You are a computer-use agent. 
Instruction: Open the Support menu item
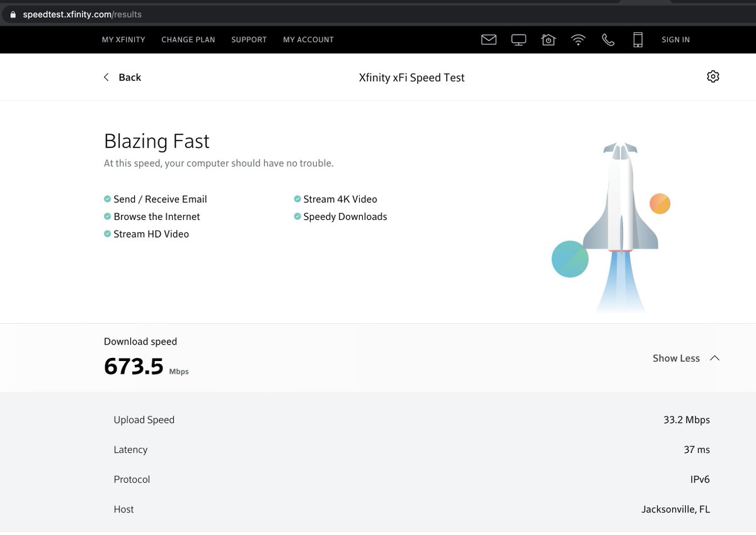(249, 40)
